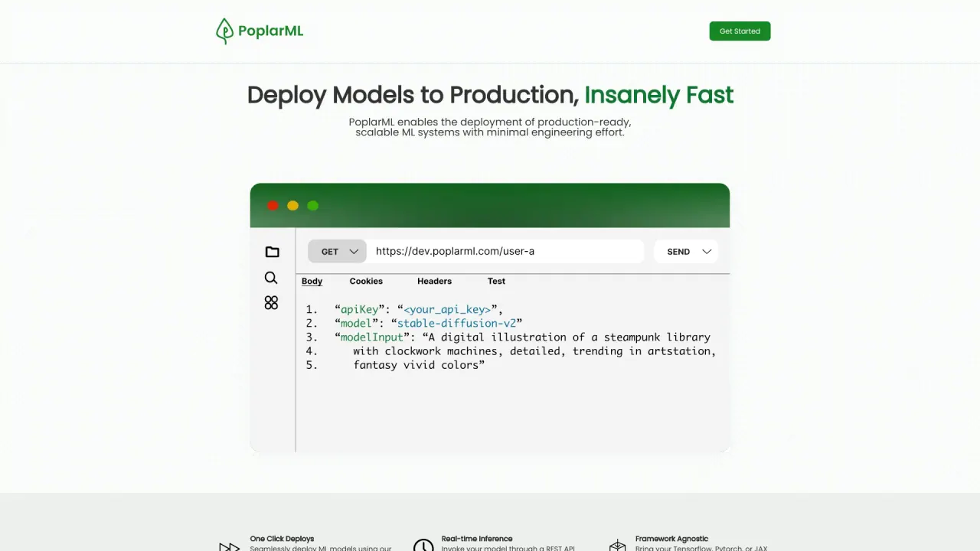Click the fast-forward One Click Deploys icon

(229, 546)
